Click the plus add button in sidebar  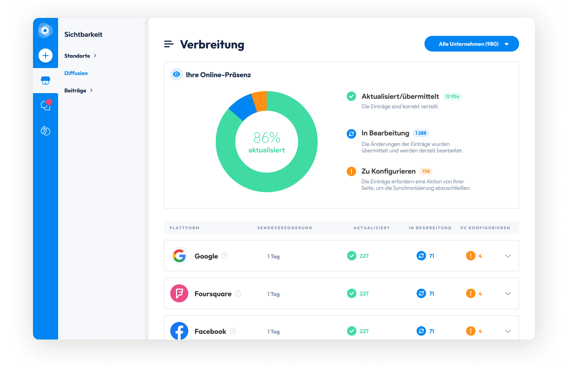[46, 56]
